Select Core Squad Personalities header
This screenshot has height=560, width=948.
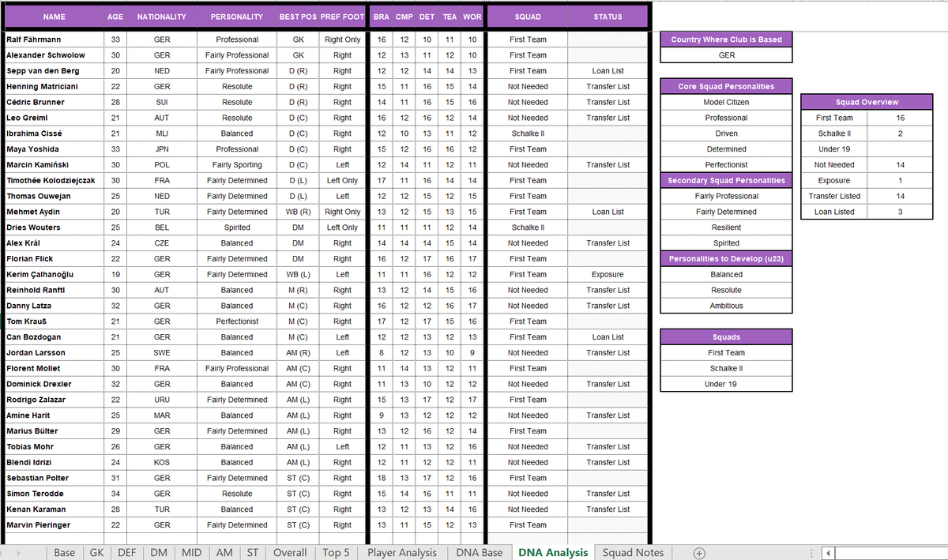pos(726,87)
